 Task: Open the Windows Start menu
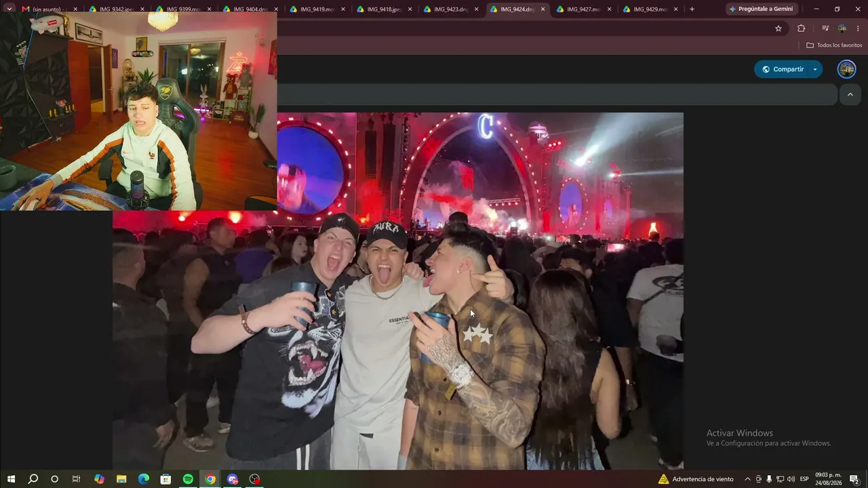11,479
